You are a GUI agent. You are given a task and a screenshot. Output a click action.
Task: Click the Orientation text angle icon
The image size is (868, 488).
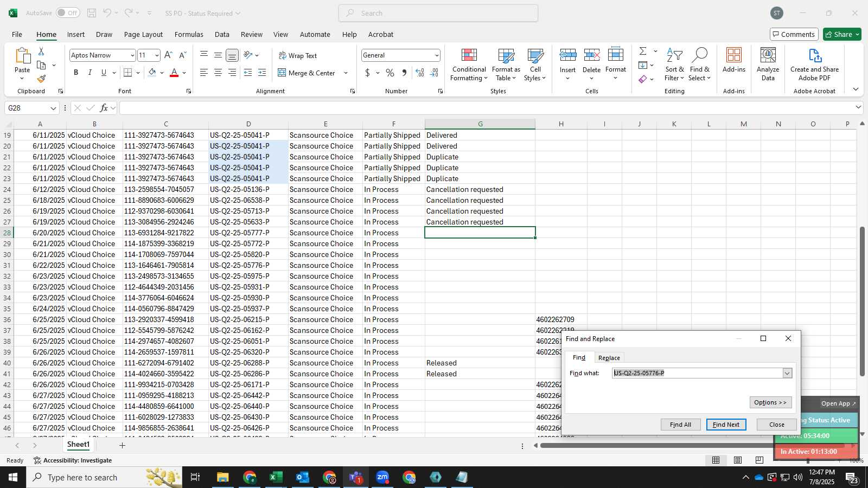[248, 55]
